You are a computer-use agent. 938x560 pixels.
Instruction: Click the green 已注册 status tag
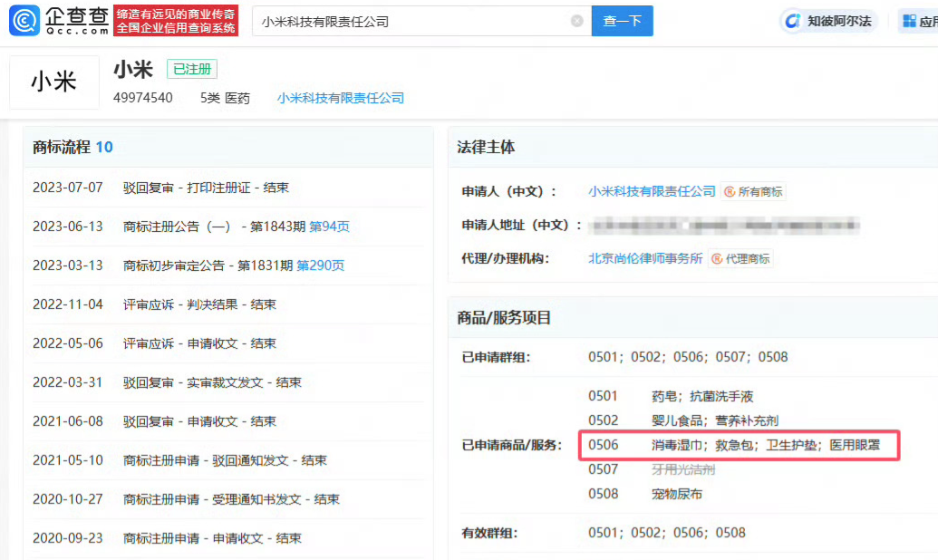tap(191, 69)
